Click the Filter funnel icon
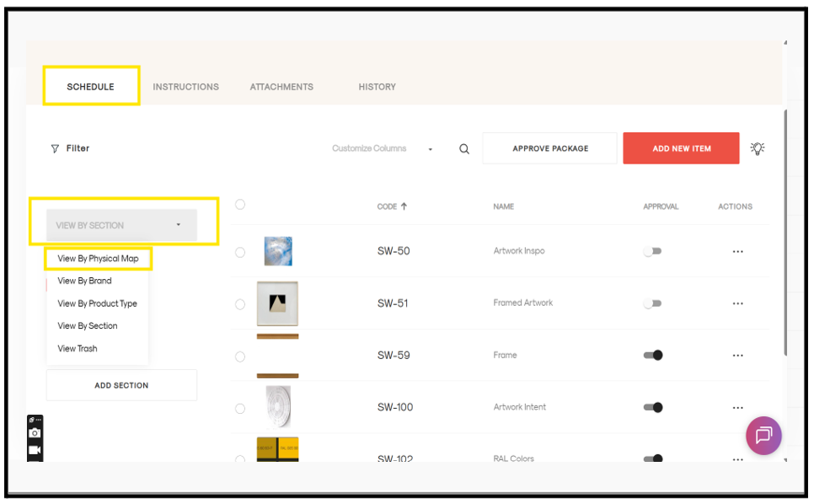 point(55,149)
